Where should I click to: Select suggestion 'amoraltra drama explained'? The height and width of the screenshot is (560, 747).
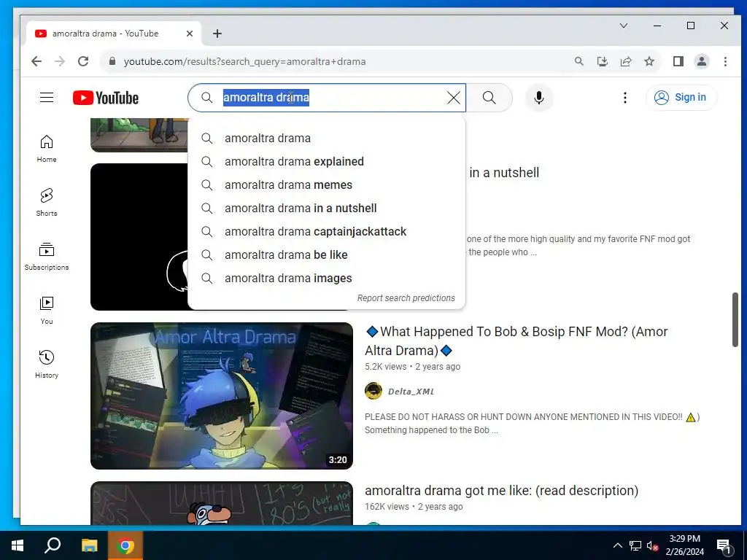tap(326, 161)
